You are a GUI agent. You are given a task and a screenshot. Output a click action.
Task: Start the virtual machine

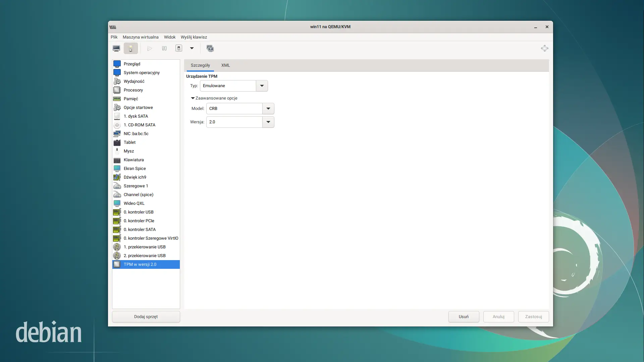click(150, 48)
